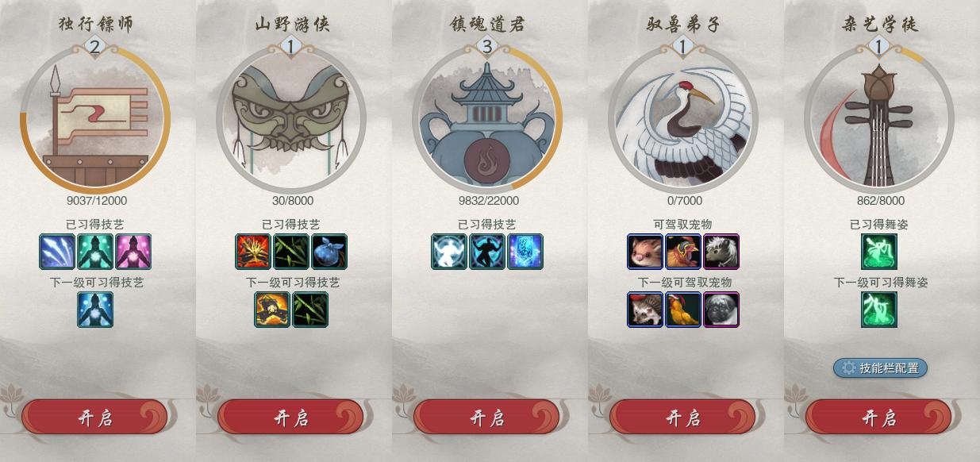Click 开启 button under 山野游侠
Image resolution: width=980 pixels, height=462 pixels.
pos(291,418)
